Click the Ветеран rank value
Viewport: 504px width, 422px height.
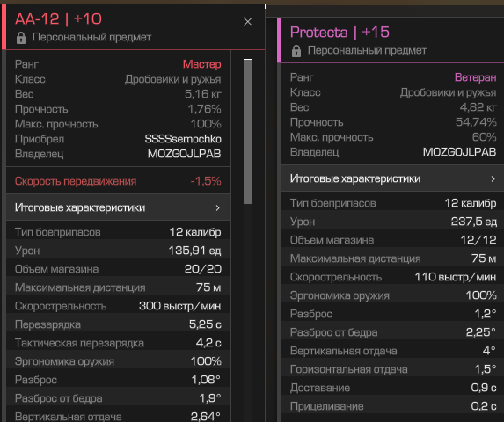pos(475,77)
